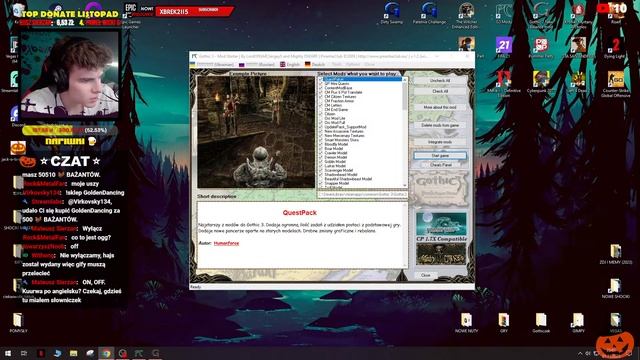This screenshot has height=360, width=640.
Task: Click the Uncheck All button
Action: (x=440, y=80)
